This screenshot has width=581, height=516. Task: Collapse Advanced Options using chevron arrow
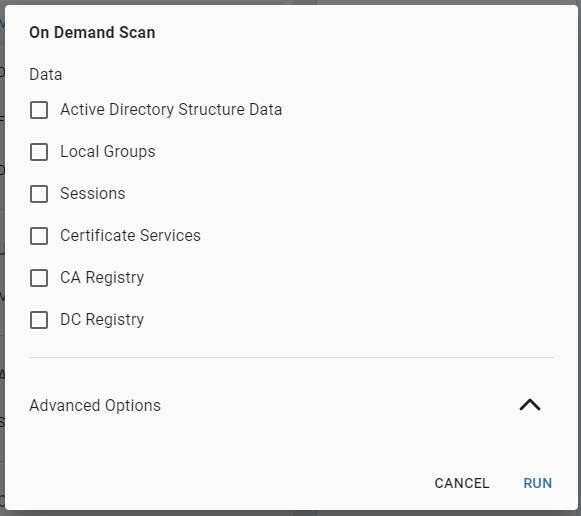pos(530,405)
